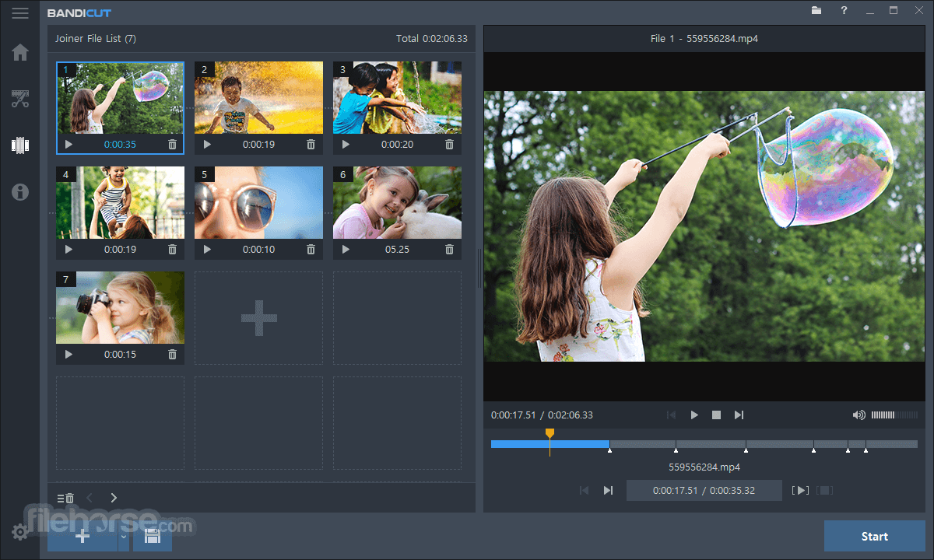The image size is (934, 560).
Task: Jump to second clip boundary marker
Action: (676, 450)
